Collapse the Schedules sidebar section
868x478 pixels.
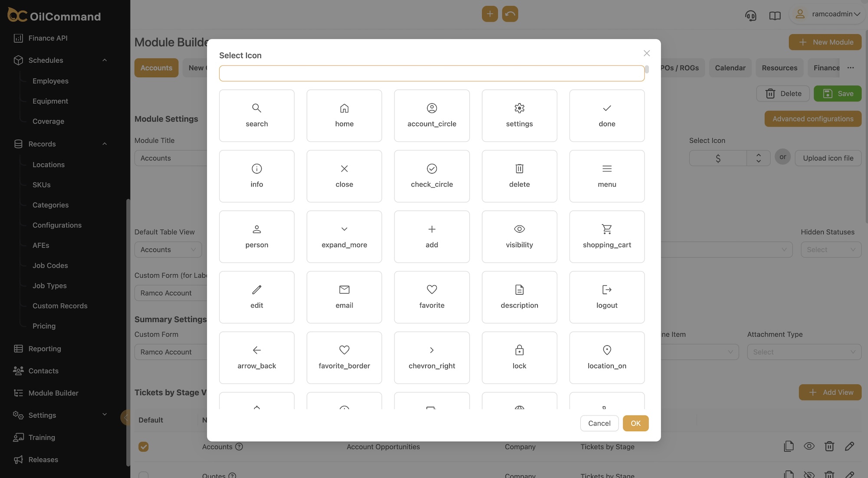[105, 60]
